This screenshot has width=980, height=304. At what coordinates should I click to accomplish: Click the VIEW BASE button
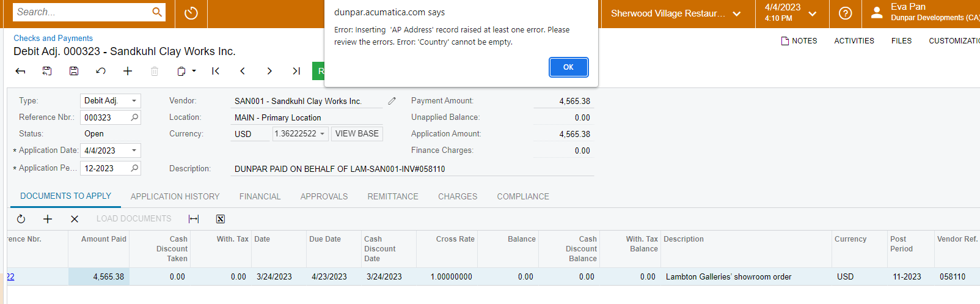(x=357, y=133)
